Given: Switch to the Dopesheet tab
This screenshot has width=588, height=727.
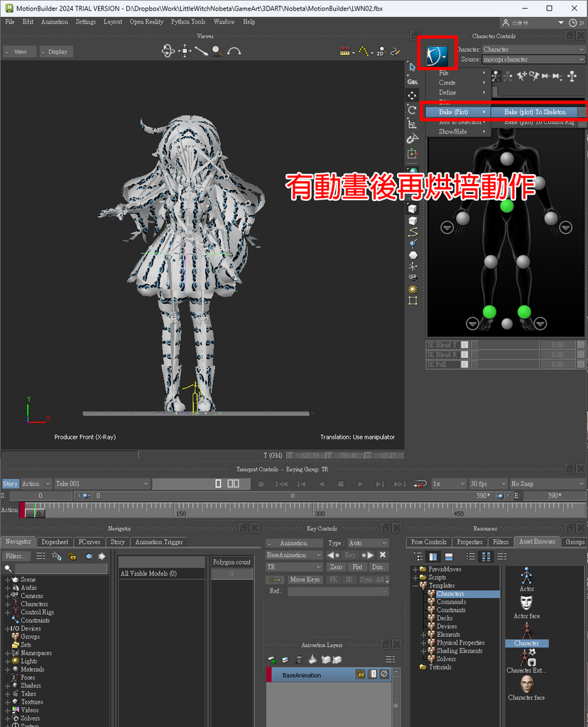Looking at the screenshot, I should click(55, 542).
